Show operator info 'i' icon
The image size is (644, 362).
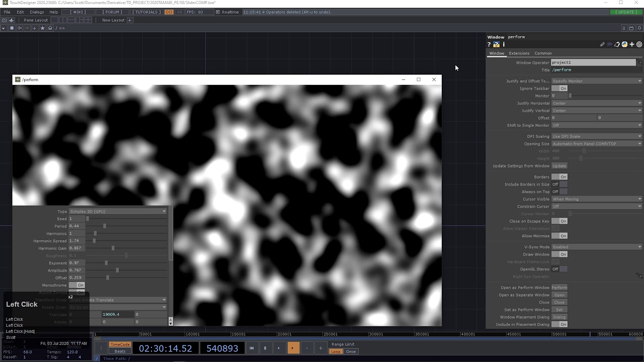[x=504, y=44]
